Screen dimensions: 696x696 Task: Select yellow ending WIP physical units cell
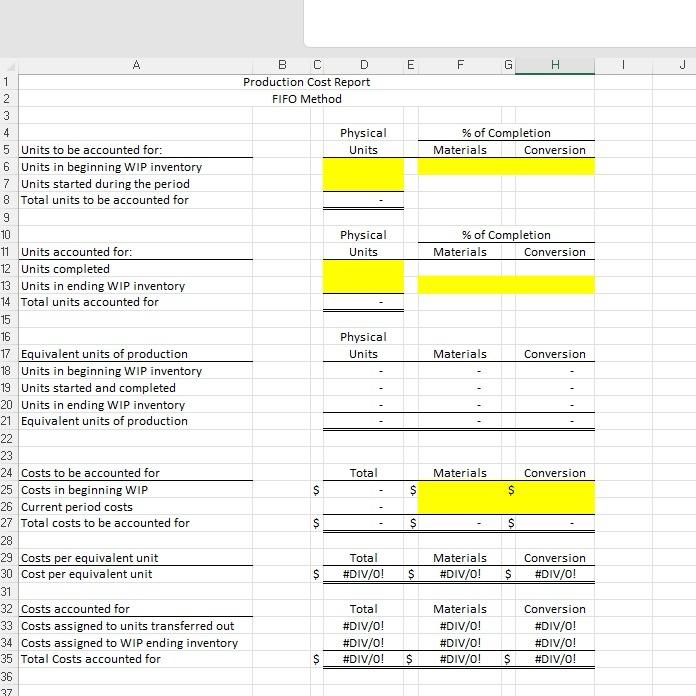click(x=364, y=285)
